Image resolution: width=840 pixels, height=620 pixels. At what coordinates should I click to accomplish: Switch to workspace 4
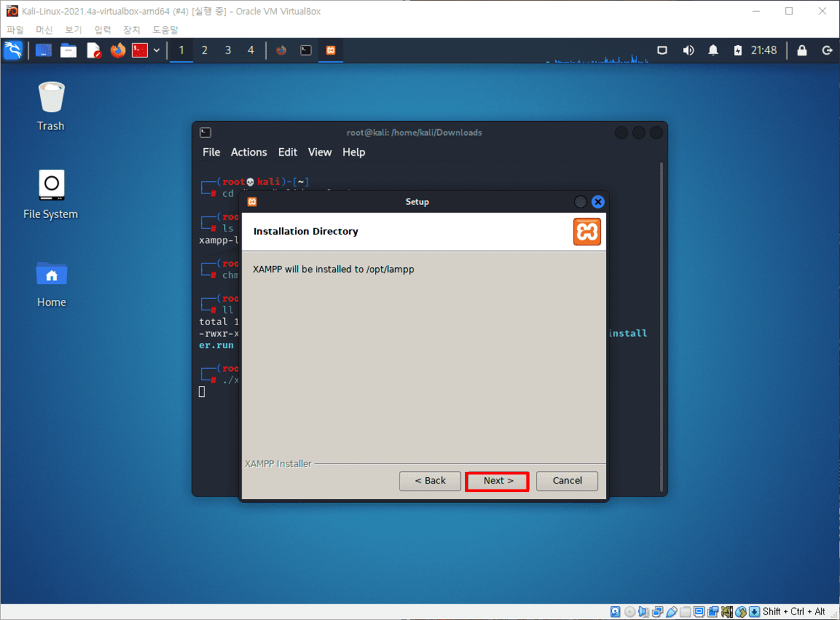point(251,50)
